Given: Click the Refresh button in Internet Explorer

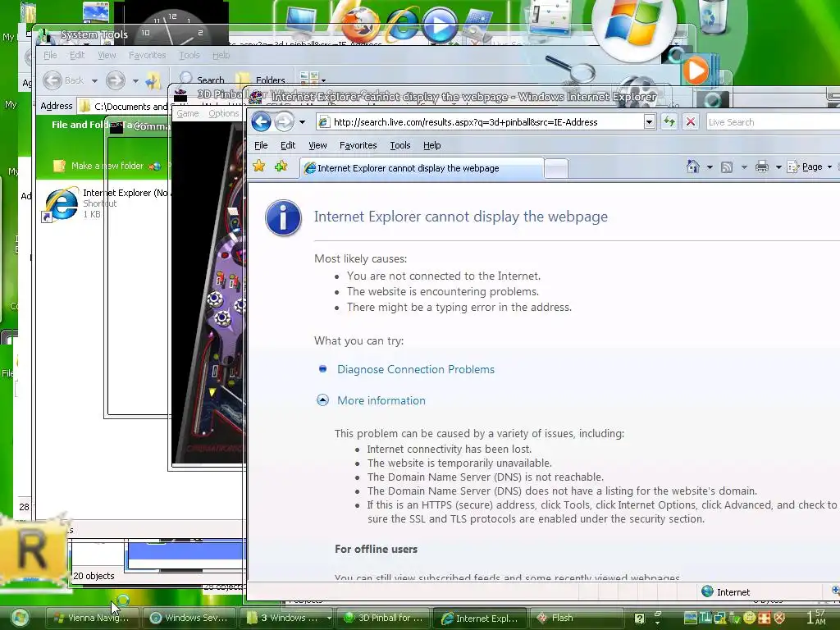Looking at the screenshot, I should pyautogui.click(x=669, y=122).
